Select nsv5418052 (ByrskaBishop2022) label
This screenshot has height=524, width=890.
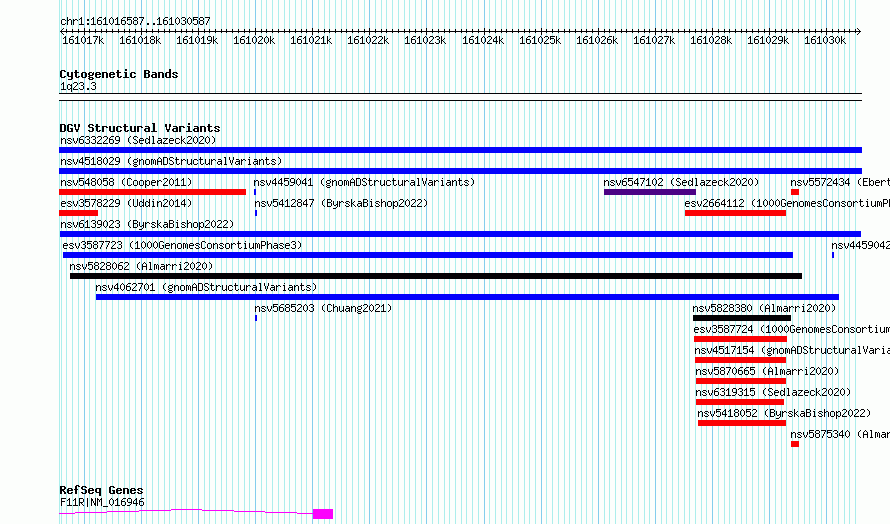784,413
